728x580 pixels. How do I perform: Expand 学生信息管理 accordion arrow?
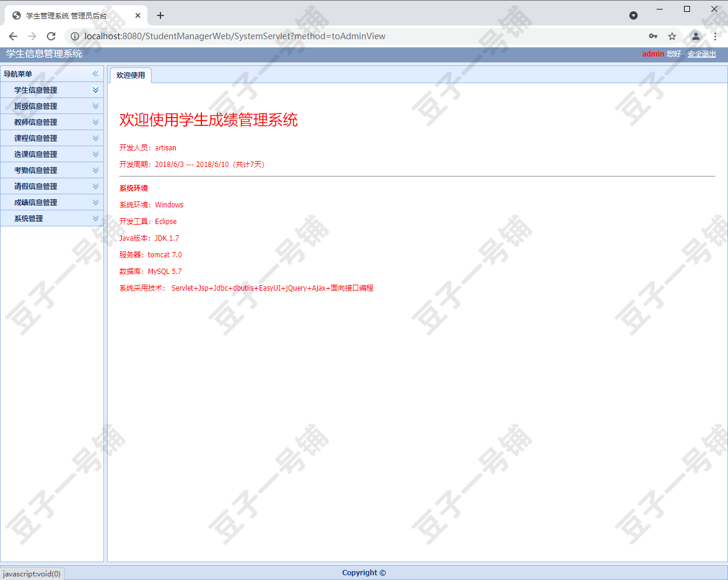click(x=96, y=90)
